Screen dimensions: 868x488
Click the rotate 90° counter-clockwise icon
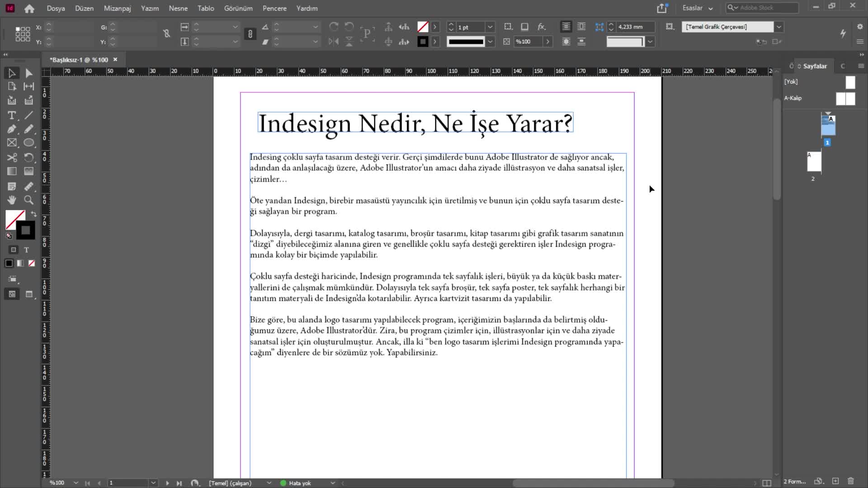coord(349,27)
